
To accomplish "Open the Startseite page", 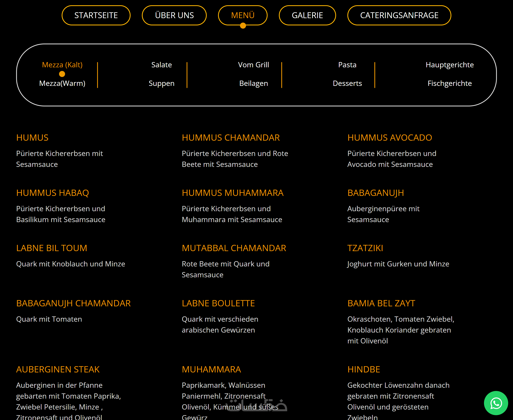I will [96, 16].
